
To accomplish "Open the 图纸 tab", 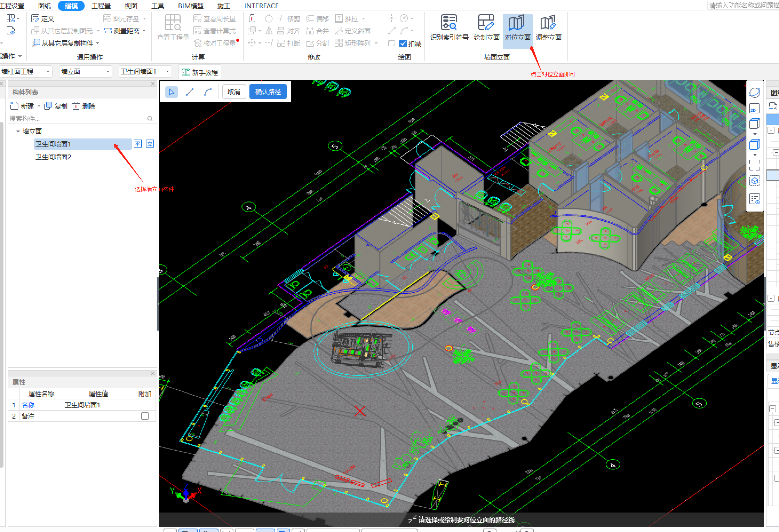I will click(45, 6).
